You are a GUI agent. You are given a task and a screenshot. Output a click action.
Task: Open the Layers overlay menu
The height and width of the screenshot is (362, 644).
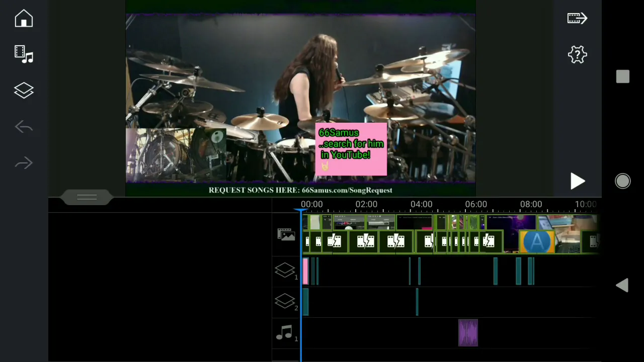[24, 90]
